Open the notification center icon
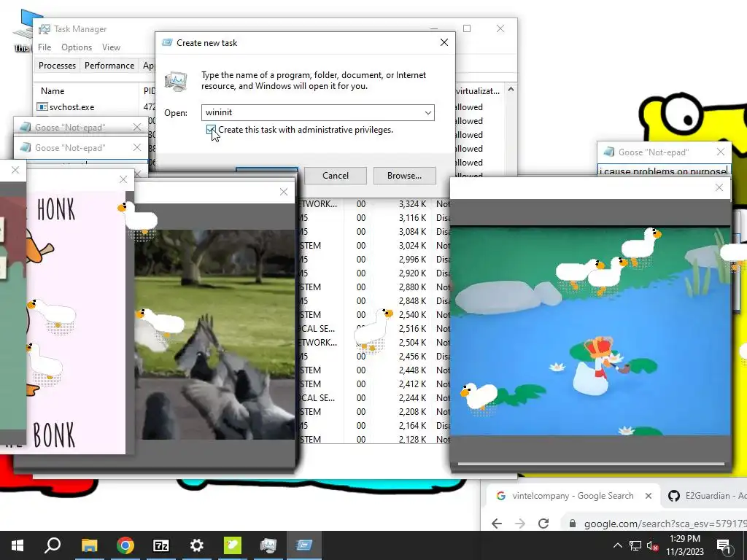 coord(724,545)
